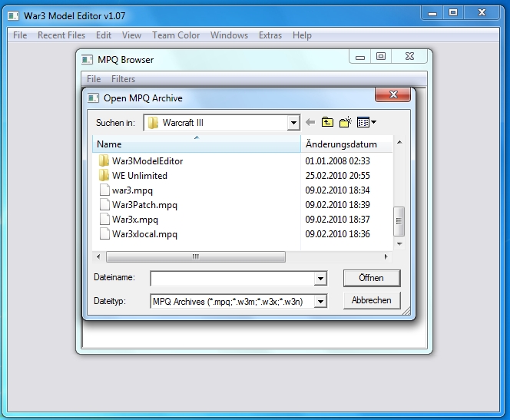Click the scroll right arrow

click(x=386, y=256)
